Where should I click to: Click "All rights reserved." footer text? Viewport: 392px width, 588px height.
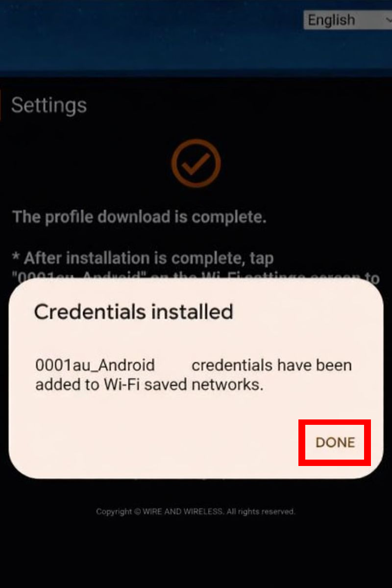click(x=261, y=512)
